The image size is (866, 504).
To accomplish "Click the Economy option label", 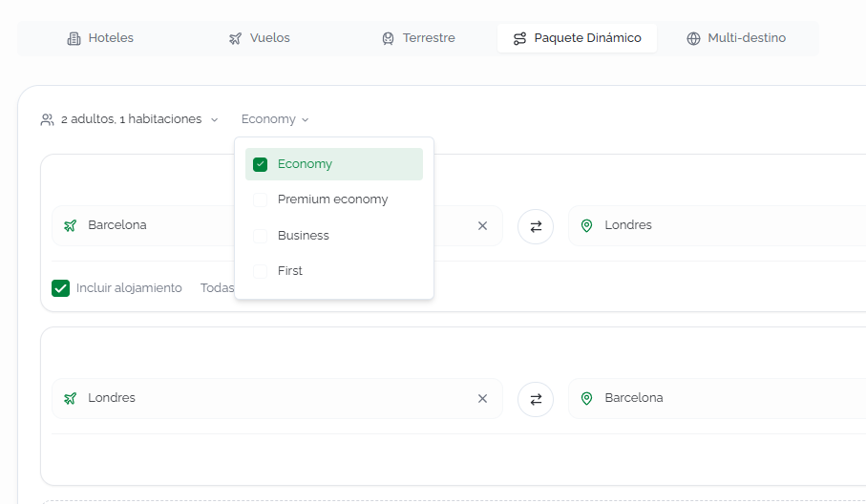I will (305, 164).
